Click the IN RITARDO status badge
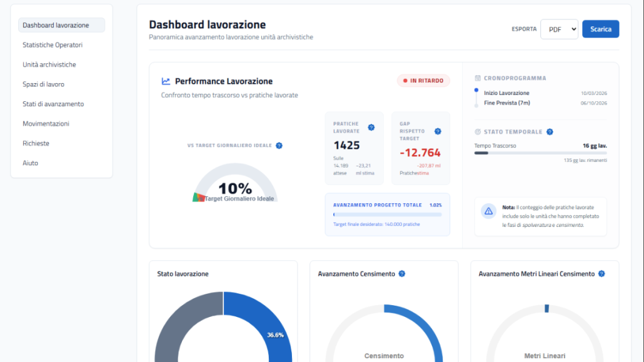Image resolution: width=644 pixels, height=362 pixels. pyautogui.click(x=423, y=81)
